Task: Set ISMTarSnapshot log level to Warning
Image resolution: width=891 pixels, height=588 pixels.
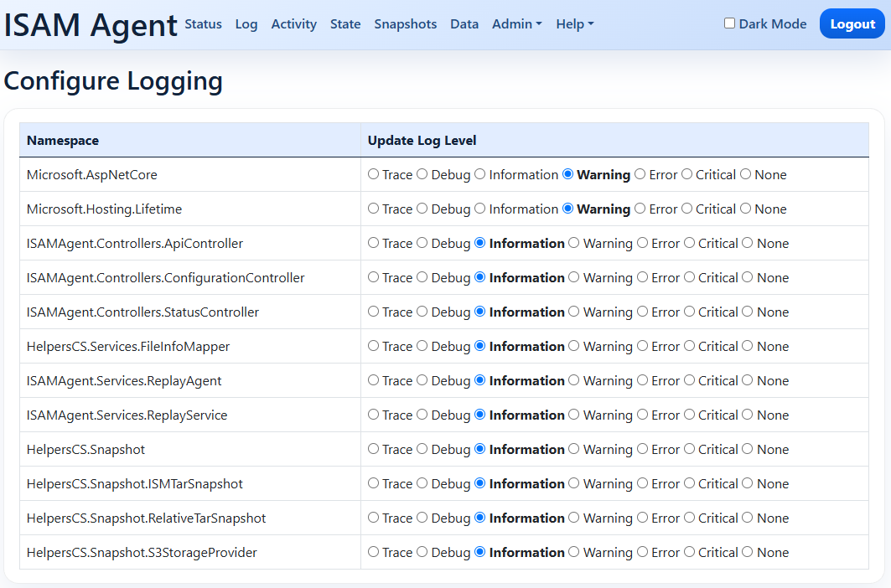Action: point(574,483)
